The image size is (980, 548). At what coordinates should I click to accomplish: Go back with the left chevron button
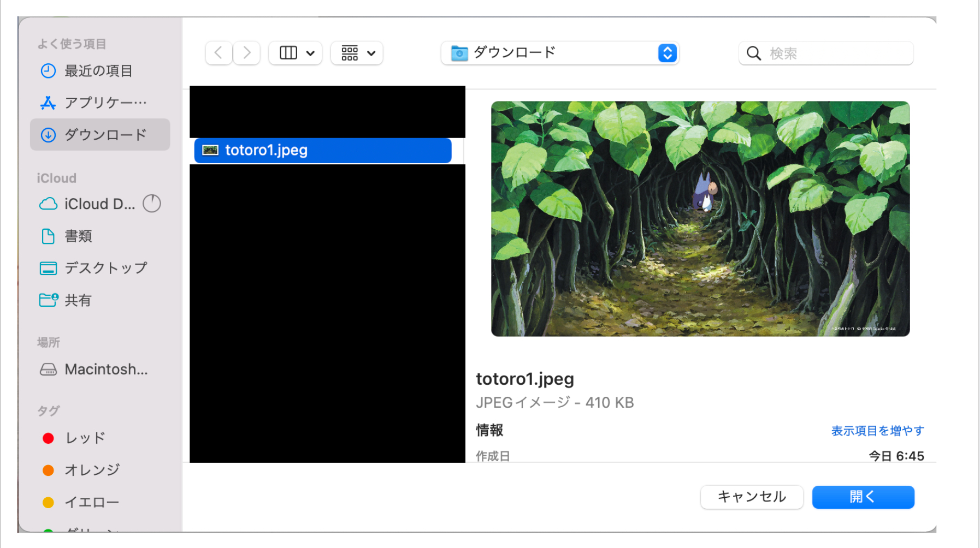coord(219,53)
